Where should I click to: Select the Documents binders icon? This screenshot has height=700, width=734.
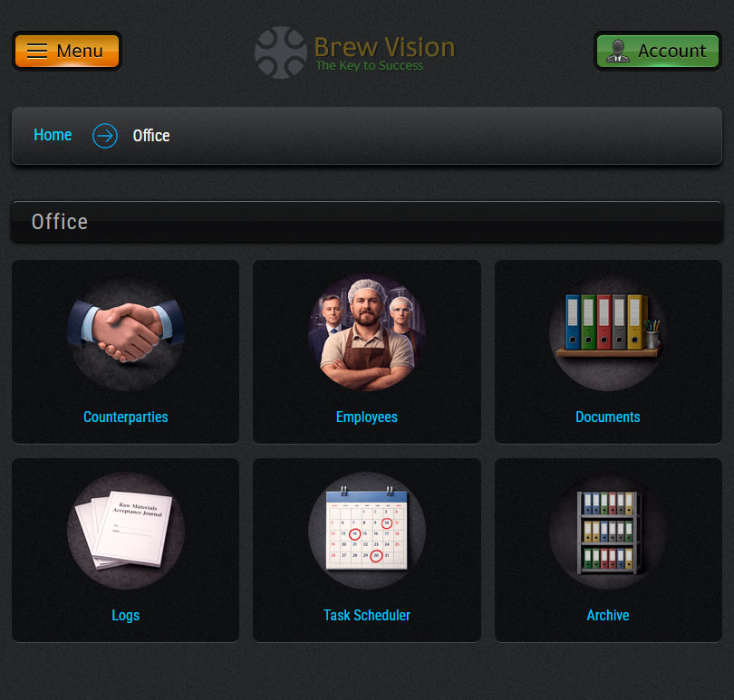click(x=607, y=332)
